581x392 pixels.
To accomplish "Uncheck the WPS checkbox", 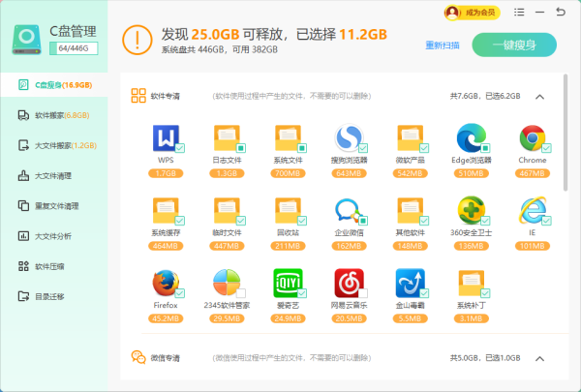I will click(180, 148).
